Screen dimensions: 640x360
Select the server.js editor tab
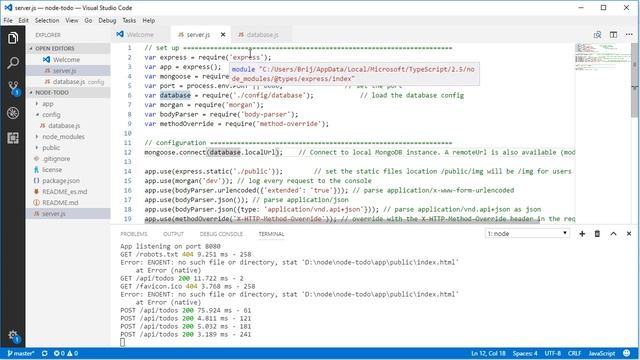tap(198, 35)
